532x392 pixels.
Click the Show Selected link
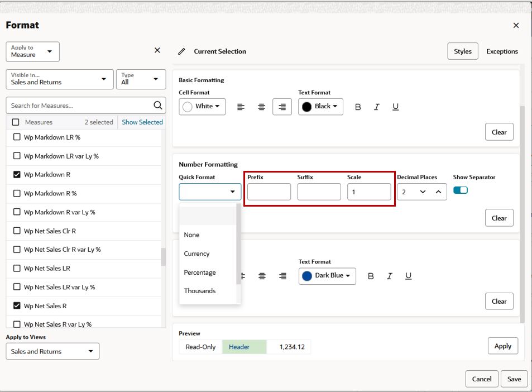tap(142, 122)
